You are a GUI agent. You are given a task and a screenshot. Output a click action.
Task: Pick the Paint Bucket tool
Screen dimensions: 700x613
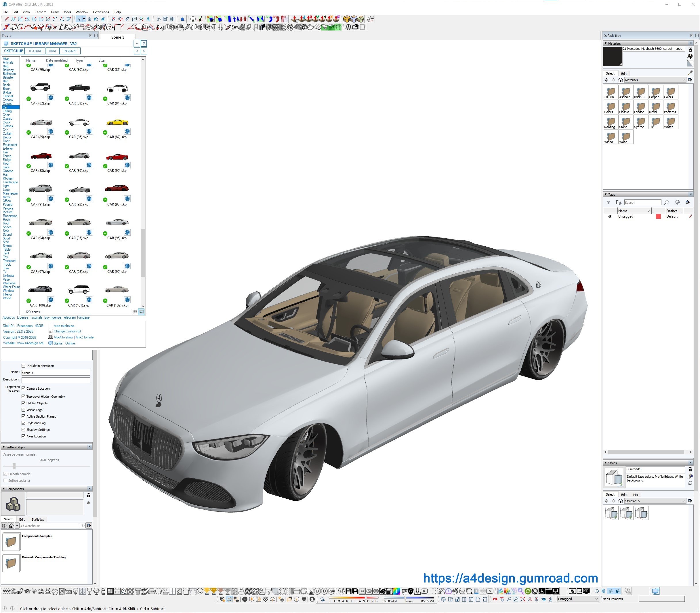(x=96, y=19)
